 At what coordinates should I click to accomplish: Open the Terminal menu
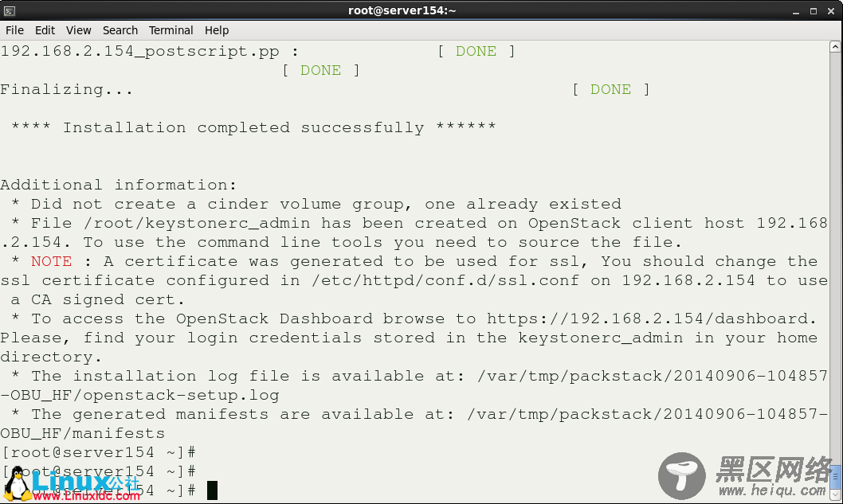(171, 30)
